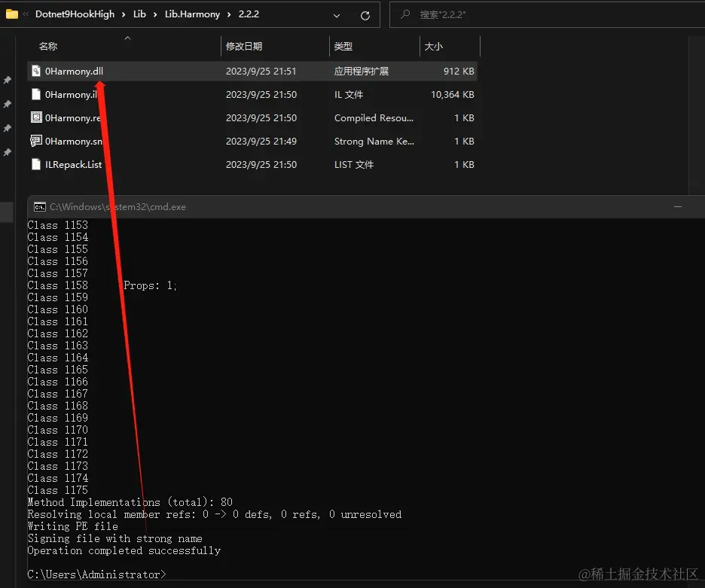Click the 2023/9/25 21:51 date cell
Image resolution: width=705 pixels, height=588 pixels.
click(261, 71)
